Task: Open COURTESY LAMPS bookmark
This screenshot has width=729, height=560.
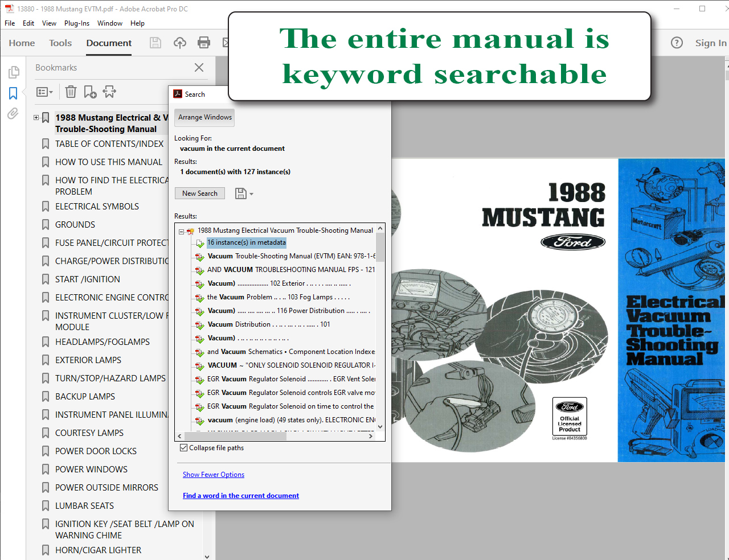Action: click(89, 433)
